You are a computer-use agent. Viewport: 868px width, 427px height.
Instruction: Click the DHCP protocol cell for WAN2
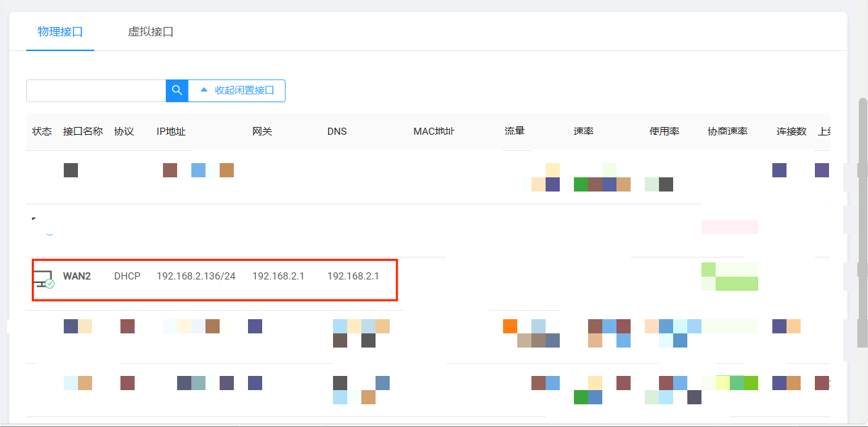coord(127,276)
